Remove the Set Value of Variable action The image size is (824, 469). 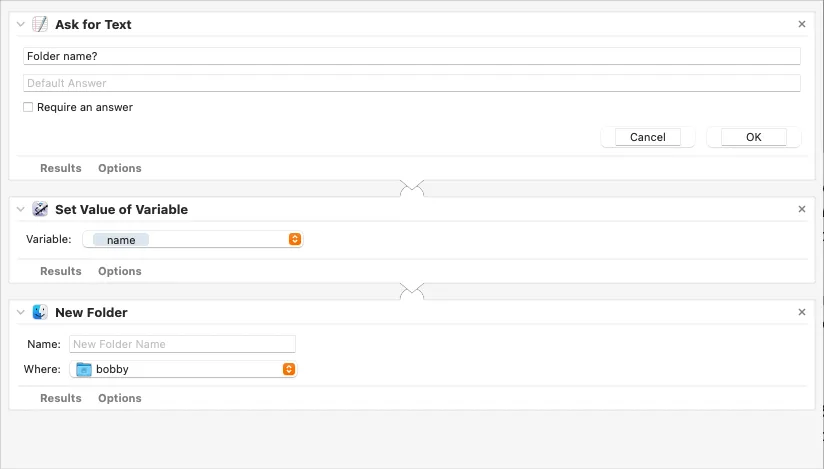tap(801, 209)
